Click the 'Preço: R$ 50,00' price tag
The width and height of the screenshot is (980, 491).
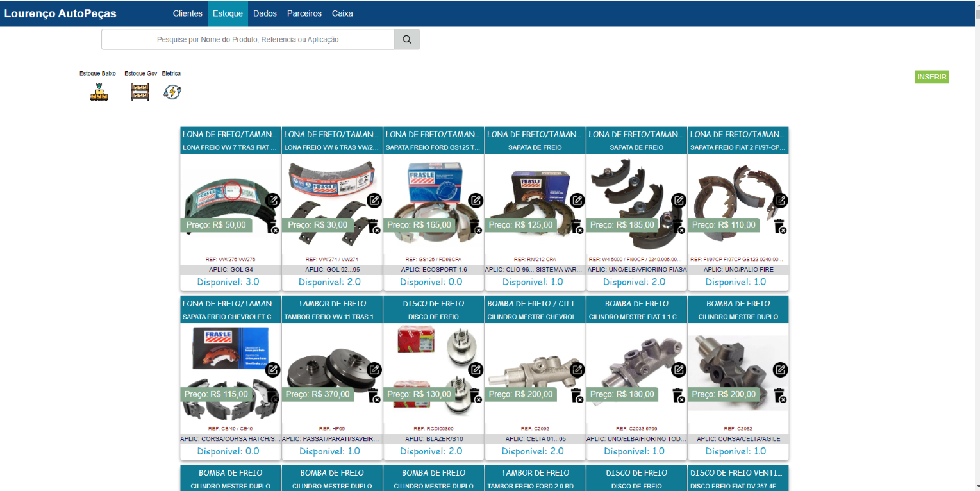[x=216, y=225]
